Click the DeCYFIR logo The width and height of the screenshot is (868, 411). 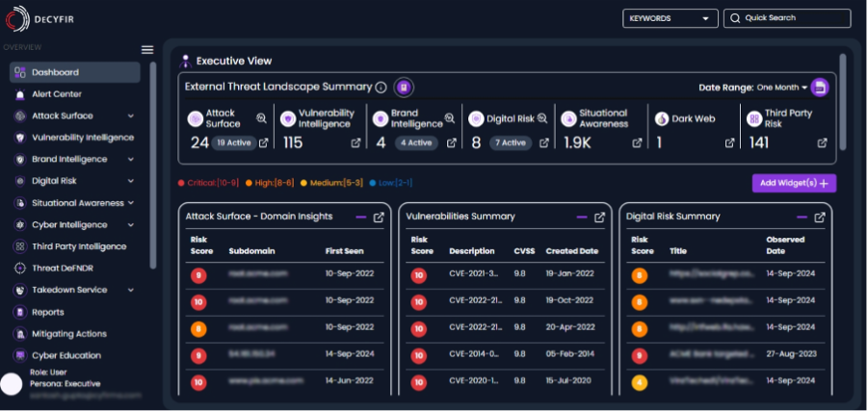tap(39, 19)
